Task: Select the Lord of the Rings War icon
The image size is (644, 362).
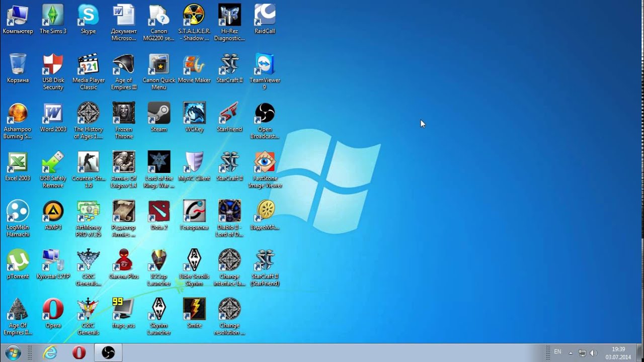Action: click(x=159, y=170)
